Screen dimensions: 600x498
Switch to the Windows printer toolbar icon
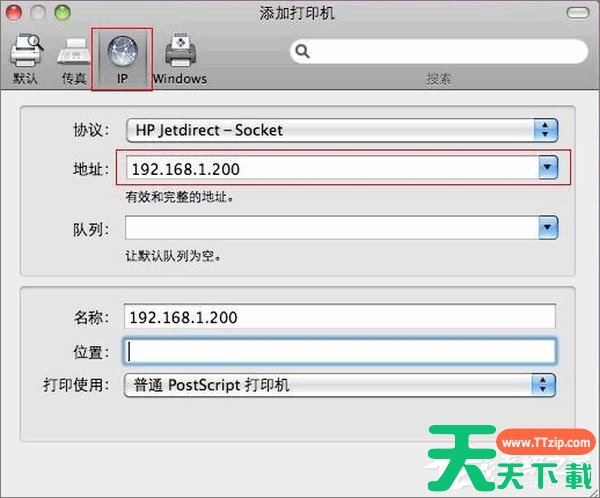point(179,58)
